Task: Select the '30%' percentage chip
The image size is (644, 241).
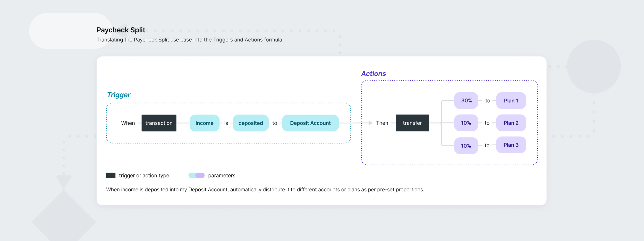Action: pos(466,101)
